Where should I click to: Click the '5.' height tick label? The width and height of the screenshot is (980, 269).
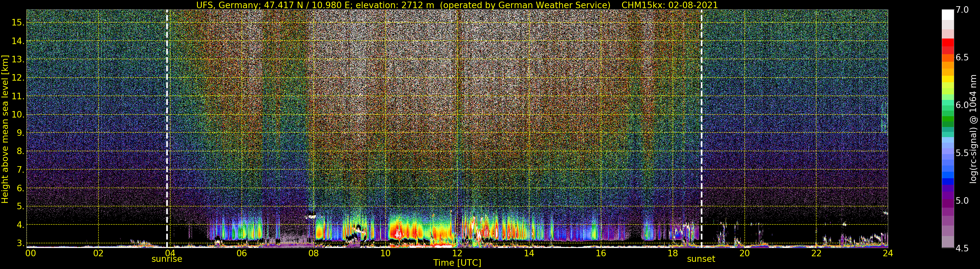click(20, 206)
